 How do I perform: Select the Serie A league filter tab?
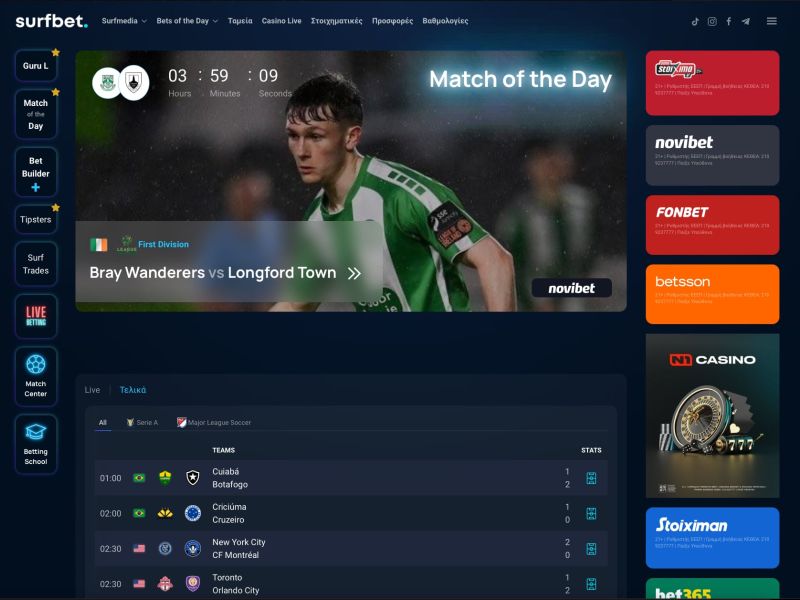pos(142,422)
